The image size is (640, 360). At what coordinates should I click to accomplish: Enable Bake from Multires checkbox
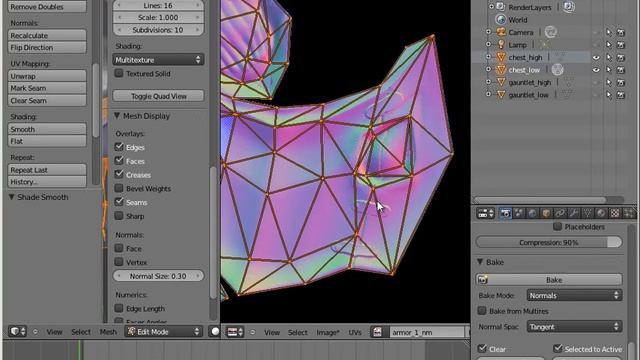point(482,311)
